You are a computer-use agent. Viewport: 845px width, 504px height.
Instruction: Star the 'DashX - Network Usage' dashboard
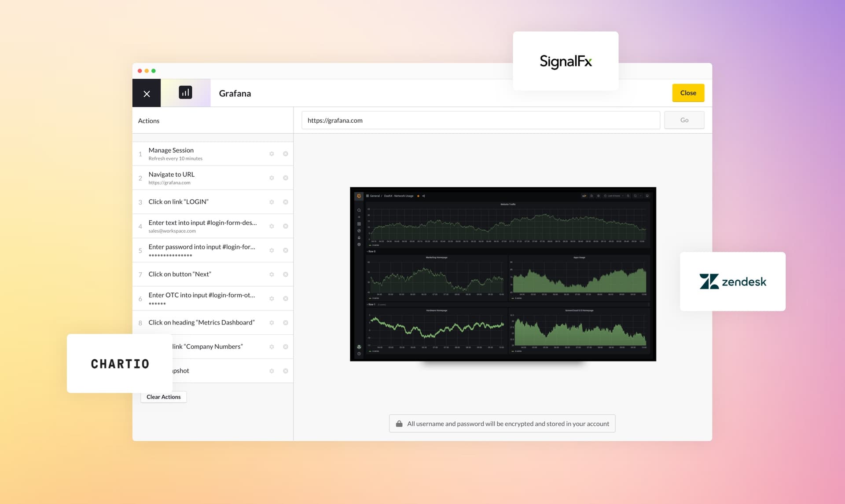click(x=418, y=196)
